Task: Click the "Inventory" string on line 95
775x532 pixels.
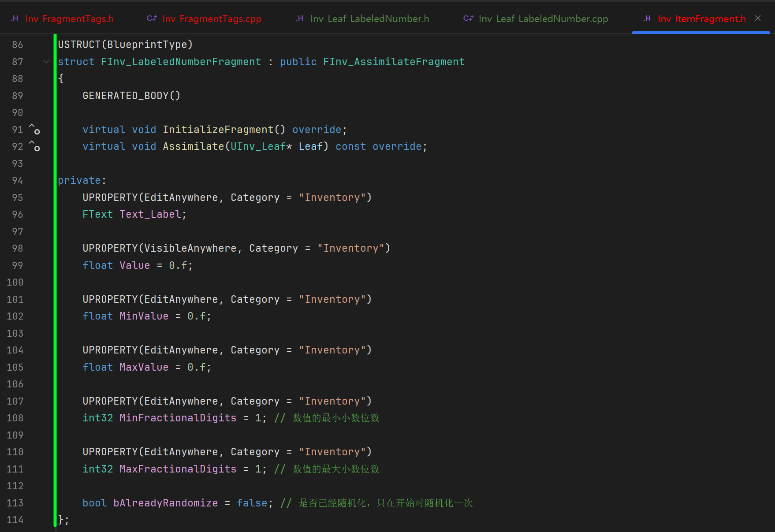Action: [x=332, y=197]
